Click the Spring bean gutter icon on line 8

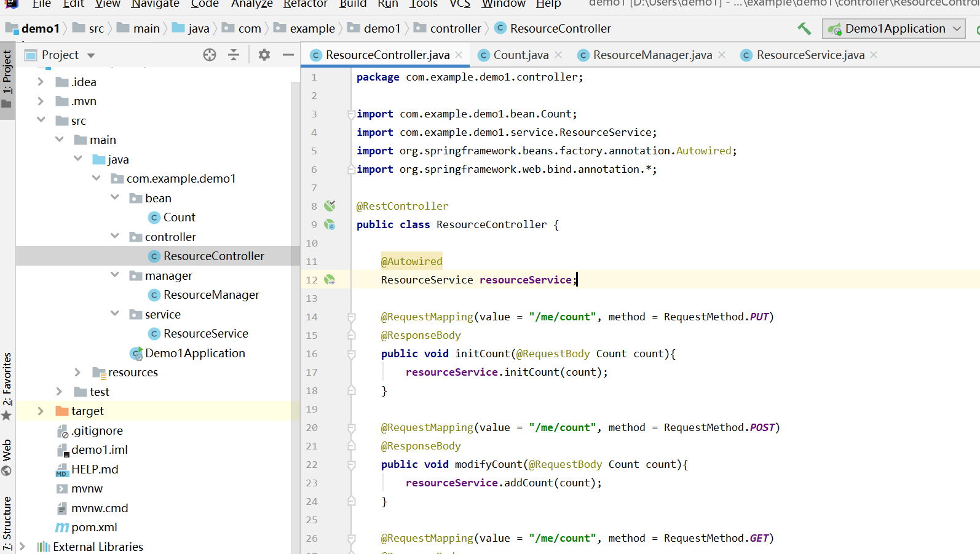pos(330,205)
